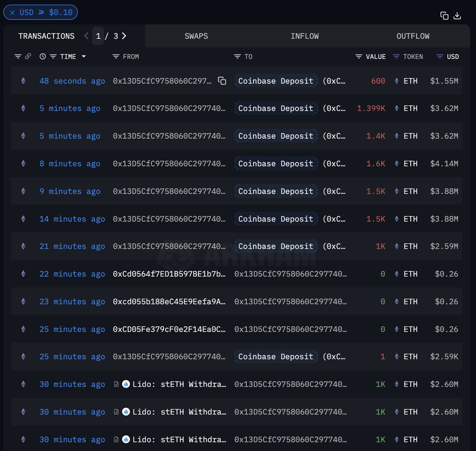This screenshot has width=476, height=451.
Task: Click the ETH token label in $2.59M row
Action: (411, 246)
